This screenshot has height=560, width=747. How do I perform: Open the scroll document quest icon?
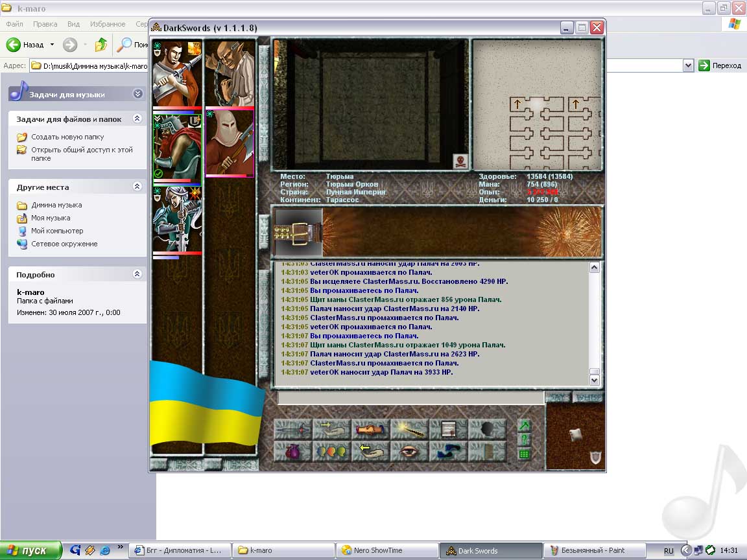(x=448, y=429)
